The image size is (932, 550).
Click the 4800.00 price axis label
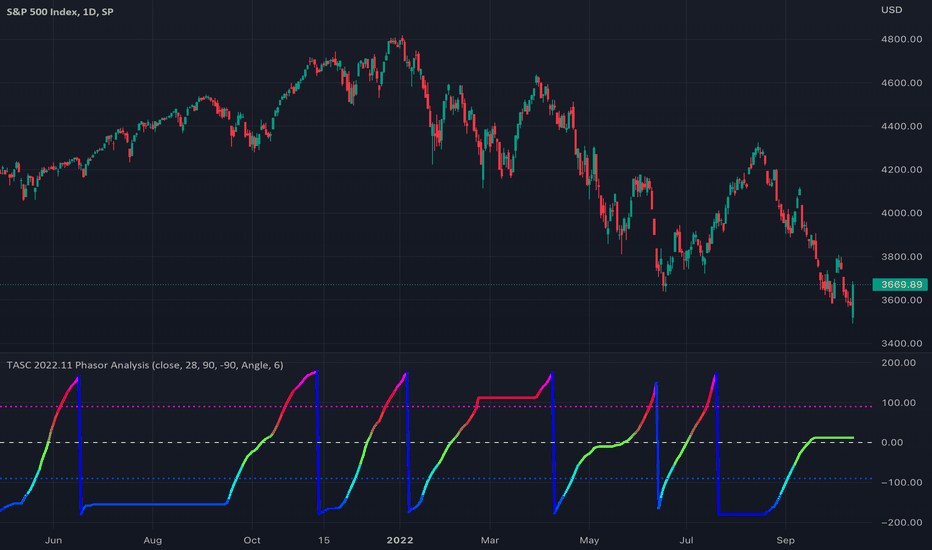click(x=902, y=39)
